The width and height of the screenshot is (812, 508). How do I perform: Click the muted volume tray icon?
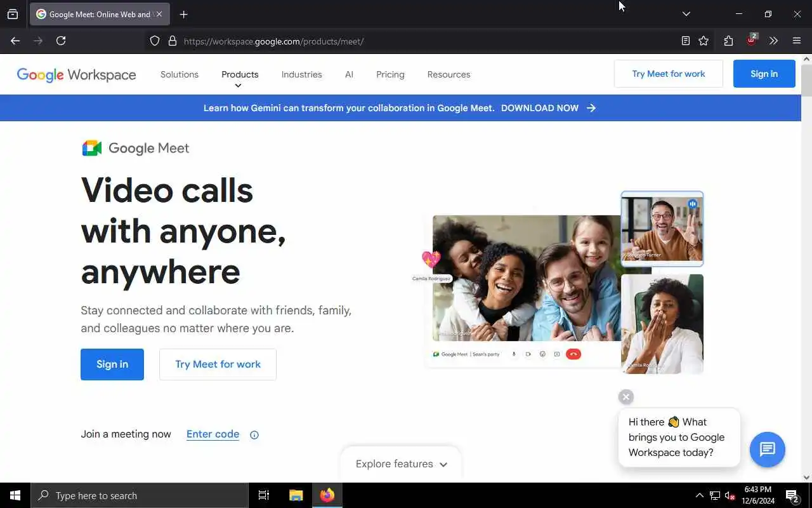(x=730, y=495)
